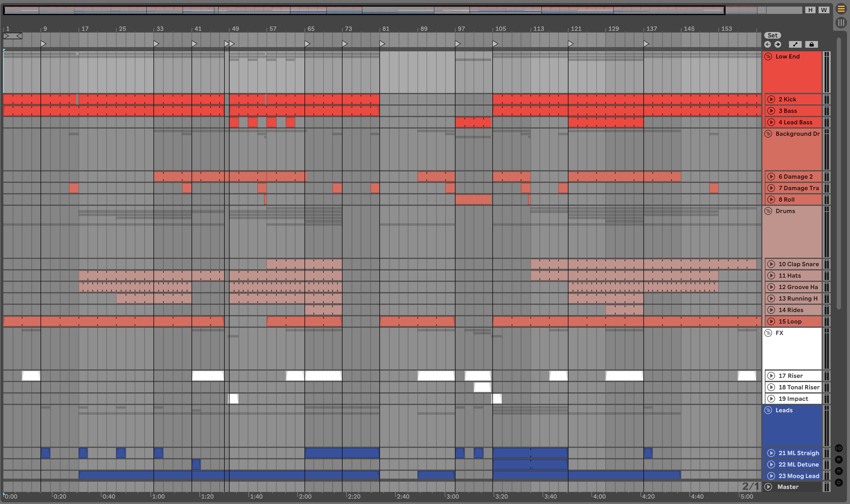The width and height of the screenshot is (850, 504).
Task: Jump to the next locator arrow
Action: 778,44
